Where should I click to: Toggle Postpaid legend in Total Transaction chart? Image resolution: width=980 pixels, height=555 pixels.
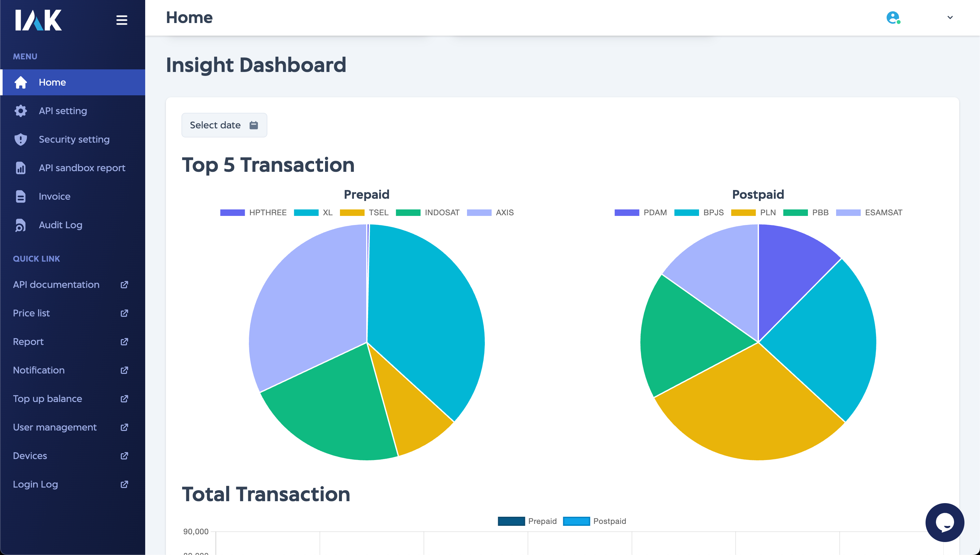pyautogui.click(x=594, y=521)
